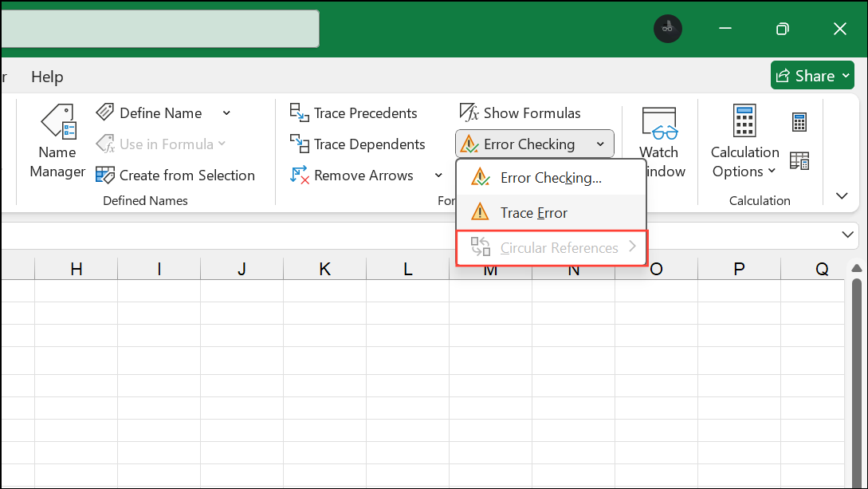Expand the Remove Arrows dropdown
The height and width of the screenshot is (489, 868).
coord(438,175)
